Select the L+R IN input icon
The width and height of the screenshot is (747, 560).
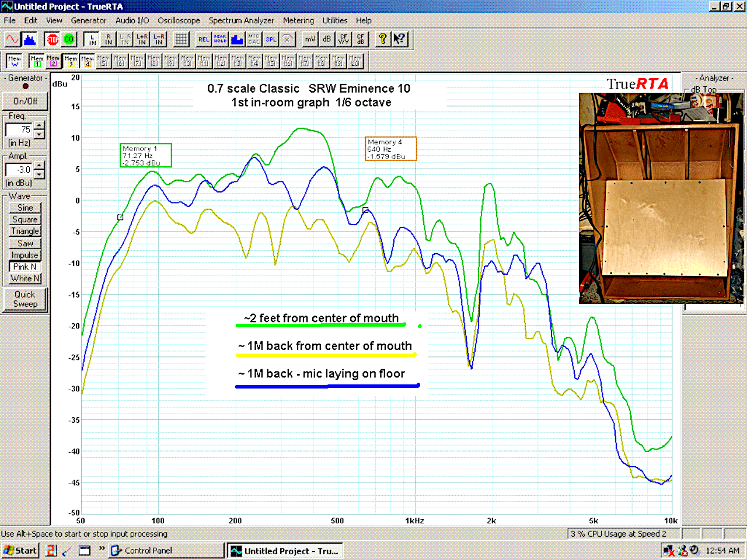click(x=142, y=39)
